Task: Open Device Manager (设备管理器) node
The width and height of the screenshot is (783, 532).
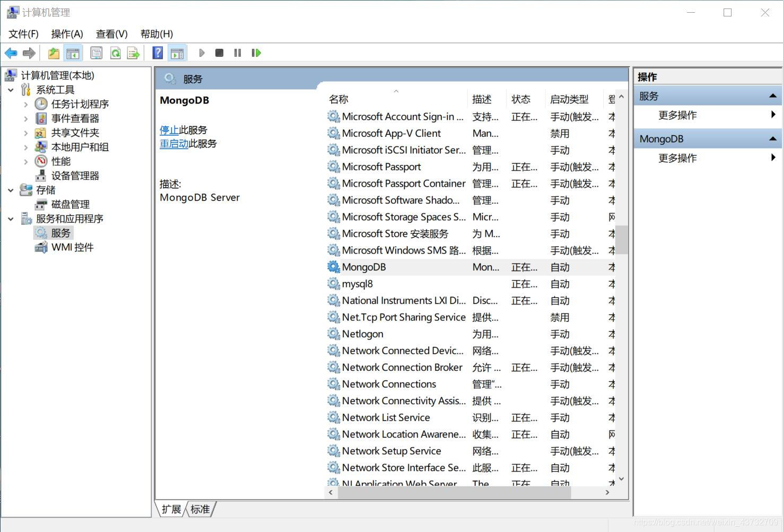Action: tap(75, 176)
